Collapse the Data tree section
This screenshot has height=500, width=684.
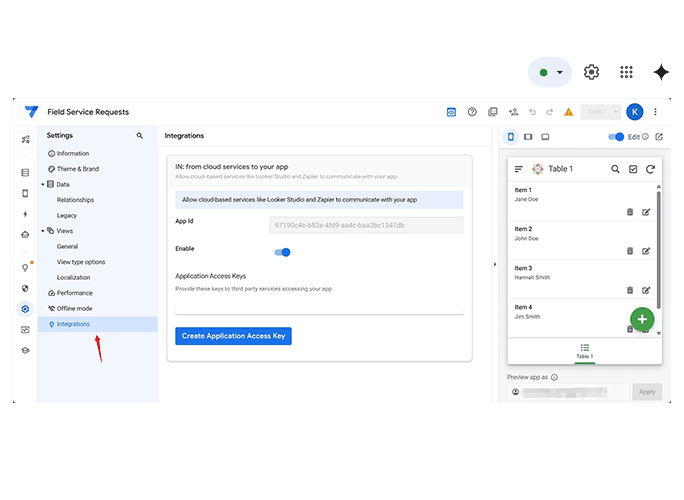click(x=43, y=185)
